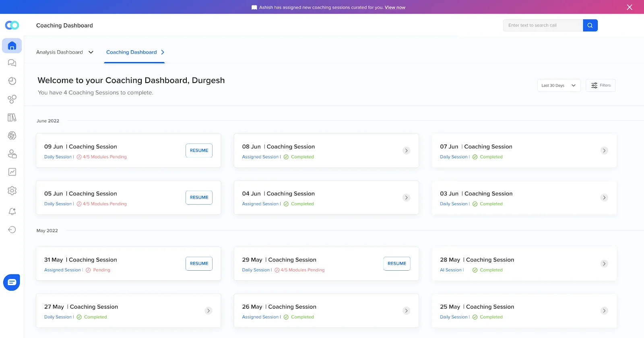Screen dimensions: 644x338
Task: Click Daily Session label on 27 May card
Action: (58, 317)
